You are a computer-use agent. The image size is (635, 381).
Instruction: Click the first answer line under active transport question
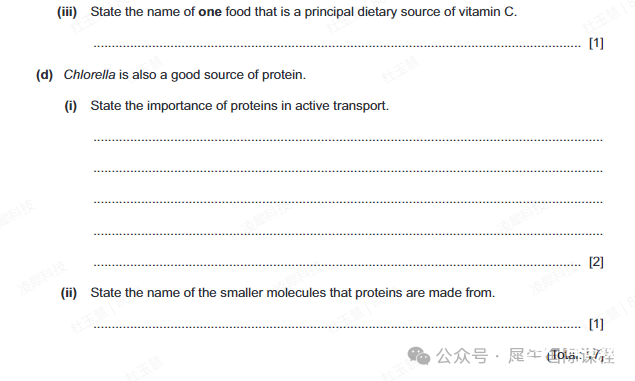click(x=348, y=140)
